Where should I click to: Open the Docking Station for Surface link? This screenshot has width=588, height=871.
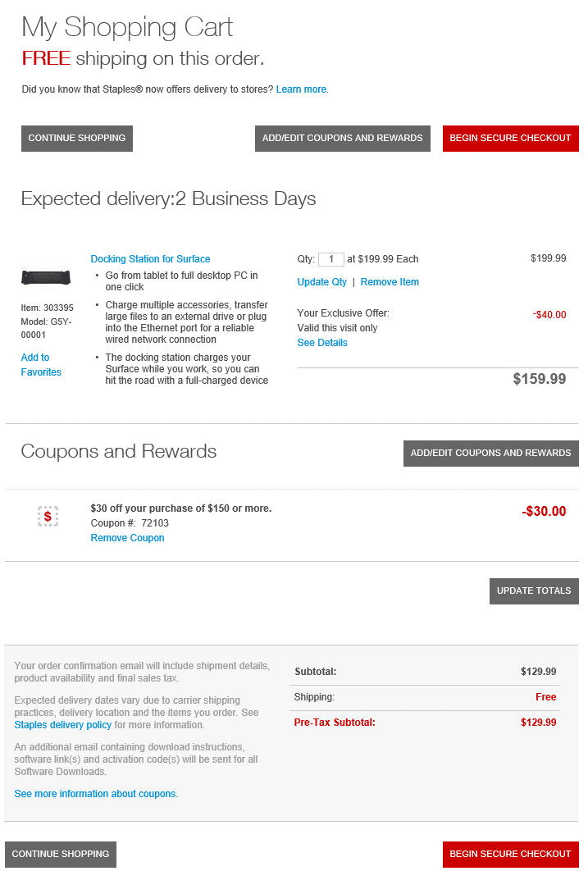point(150,259)
